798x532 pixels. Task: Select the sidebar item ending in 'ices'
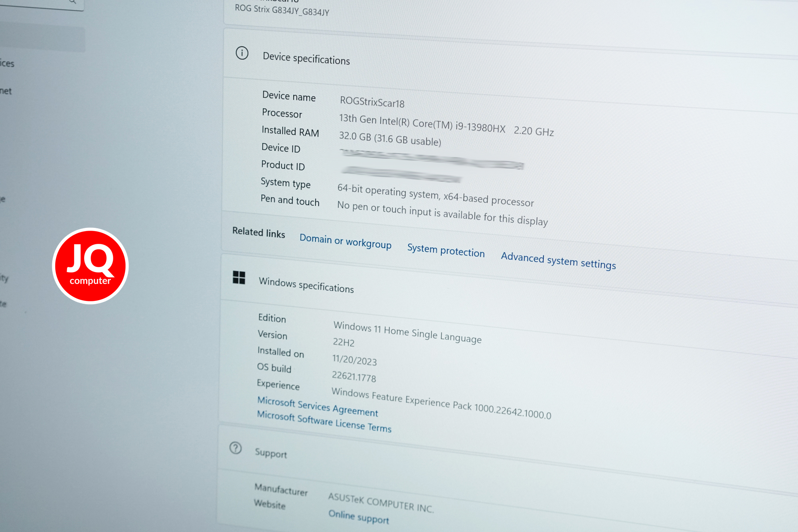(x=7, y=63)
